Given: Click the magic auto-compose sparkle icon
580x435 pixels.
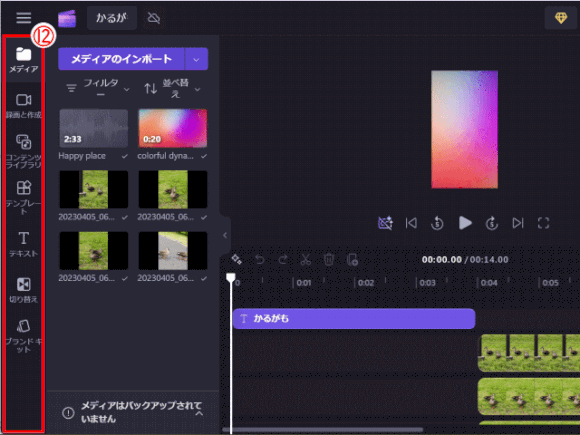Looking at the screenshot, I should (x=236, y=259).
